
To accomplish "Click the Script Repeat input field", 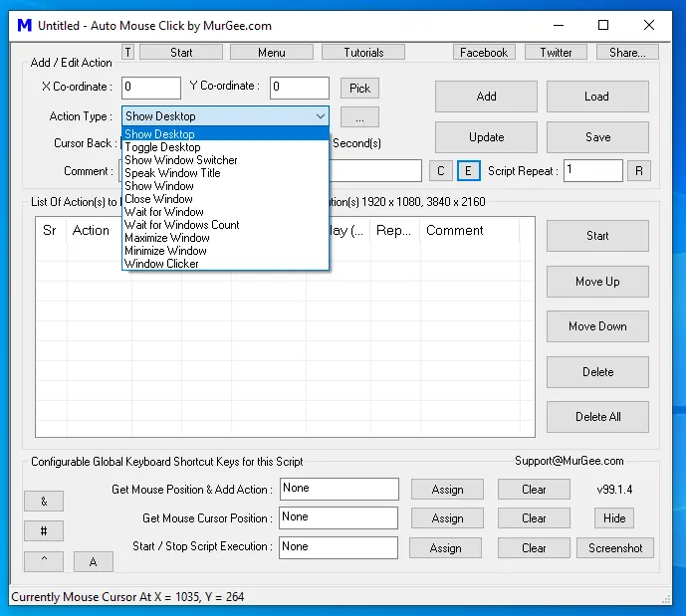I will (x=592, y=170).
